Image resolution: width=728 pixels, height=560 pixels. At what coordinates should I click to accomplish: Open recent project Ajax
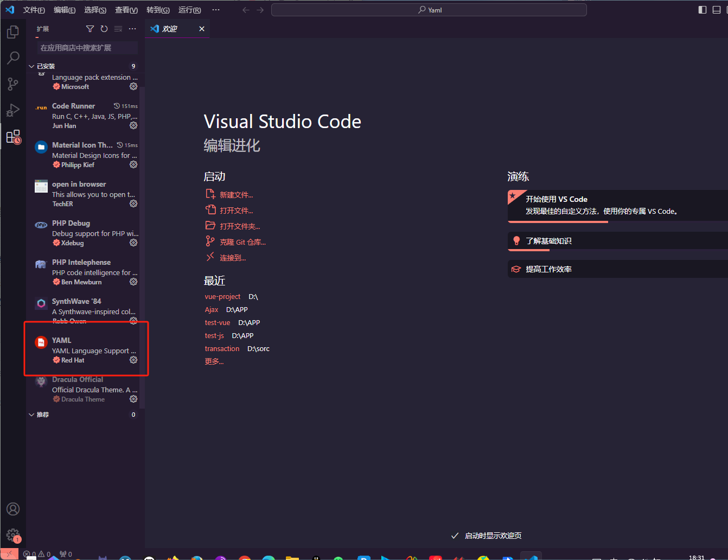[212, 310]
